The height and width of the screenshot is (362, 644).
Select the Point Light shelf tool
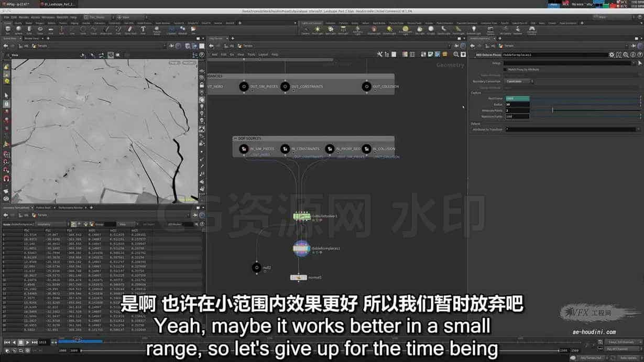tap(318, 30)
